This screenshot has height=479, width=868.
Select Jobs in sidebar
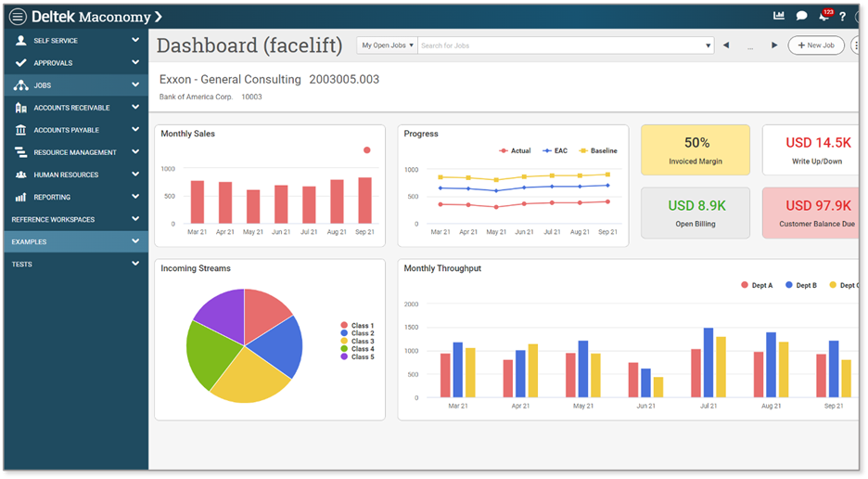[76, 85]
